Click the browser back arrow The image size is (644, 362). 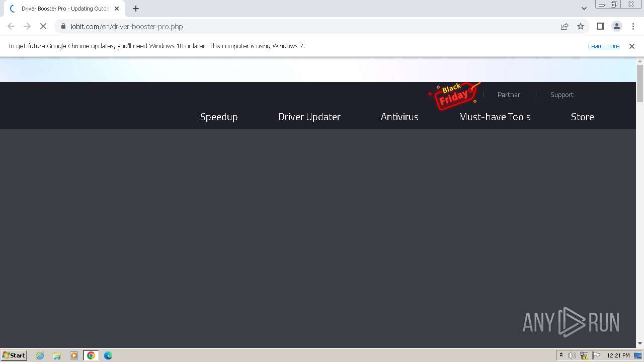click(11, 26)
